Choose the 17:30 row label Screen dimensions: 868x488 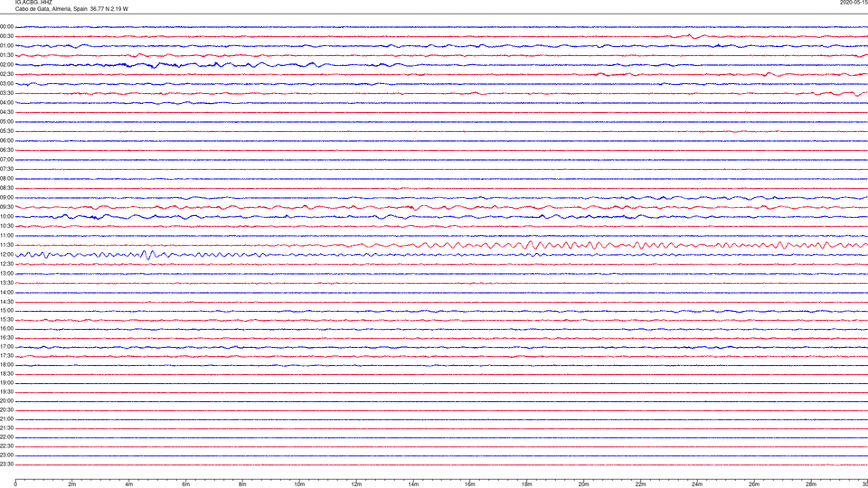point(6,356)
